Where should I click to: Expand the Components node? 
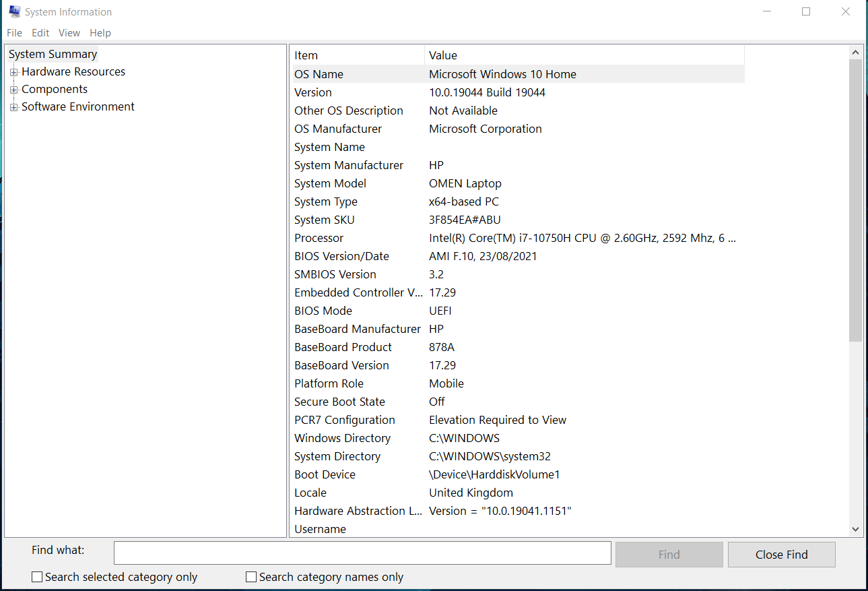tap(14, 89)
